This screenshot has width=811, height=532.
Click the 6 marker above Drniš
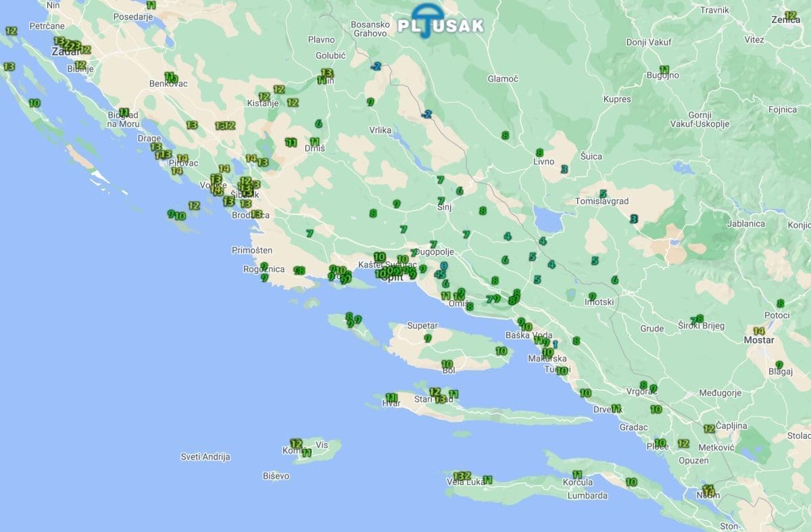pyautogui.click(x=318, y=124)
